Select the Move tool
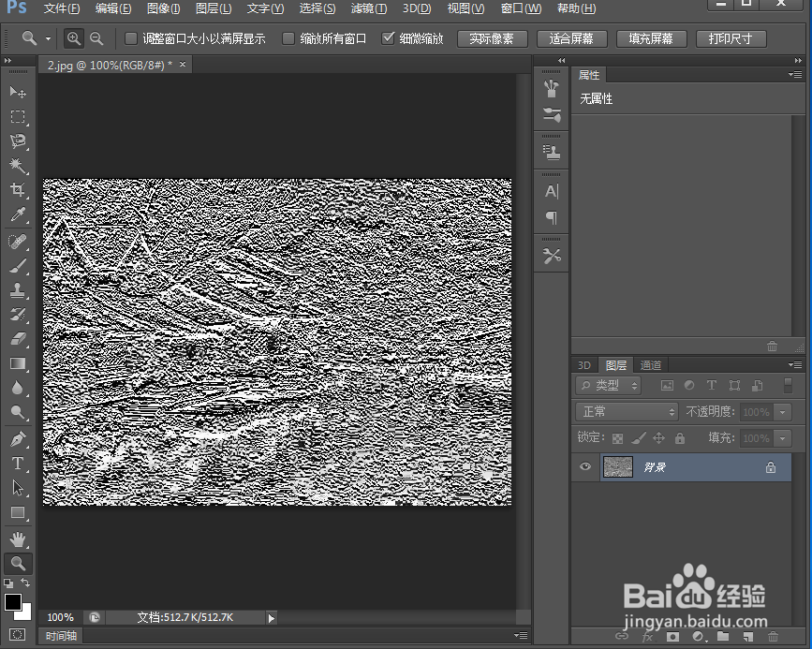 point(18,92)
